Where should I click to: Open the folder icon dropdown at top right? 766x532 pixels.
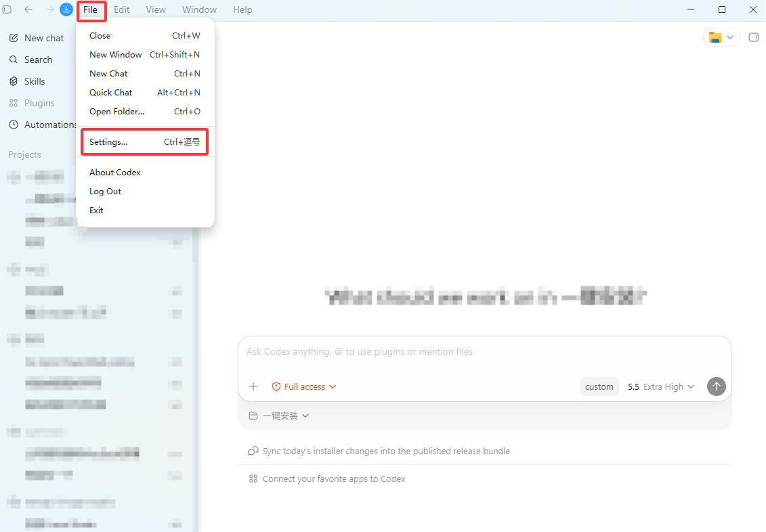click(x=721, y=38)
